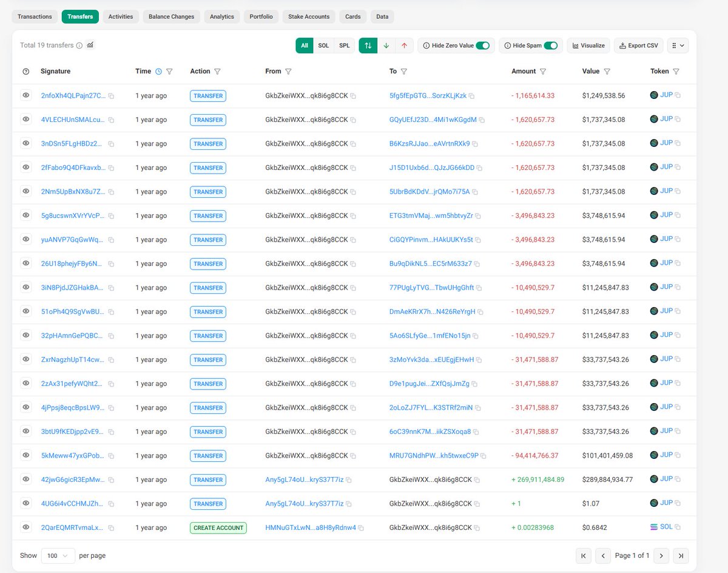Switch to the Portfolio tab

[x=261, y=16]
